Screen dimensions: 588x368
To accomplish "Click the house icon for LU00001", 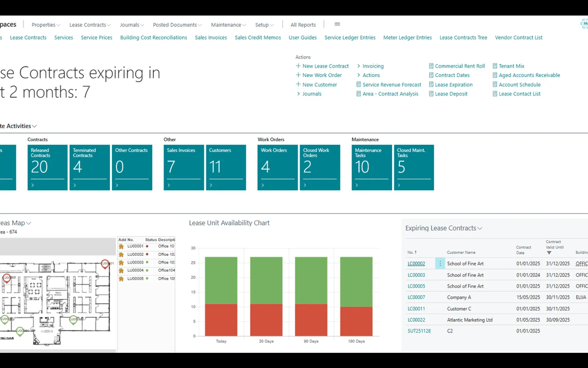I will click(x=121, y=246).
